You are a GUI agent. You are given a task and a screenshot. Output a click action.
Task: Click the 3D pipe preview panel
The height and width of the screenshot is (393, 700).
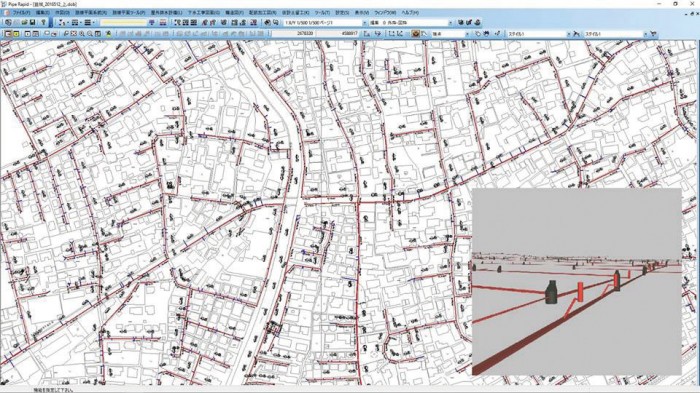click(x=576, y=281)
